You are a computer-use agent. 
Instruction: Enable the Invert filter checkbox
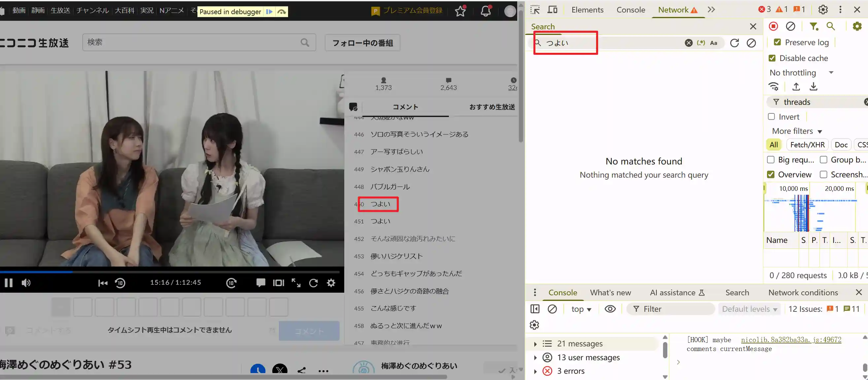(x=771, y=116)
